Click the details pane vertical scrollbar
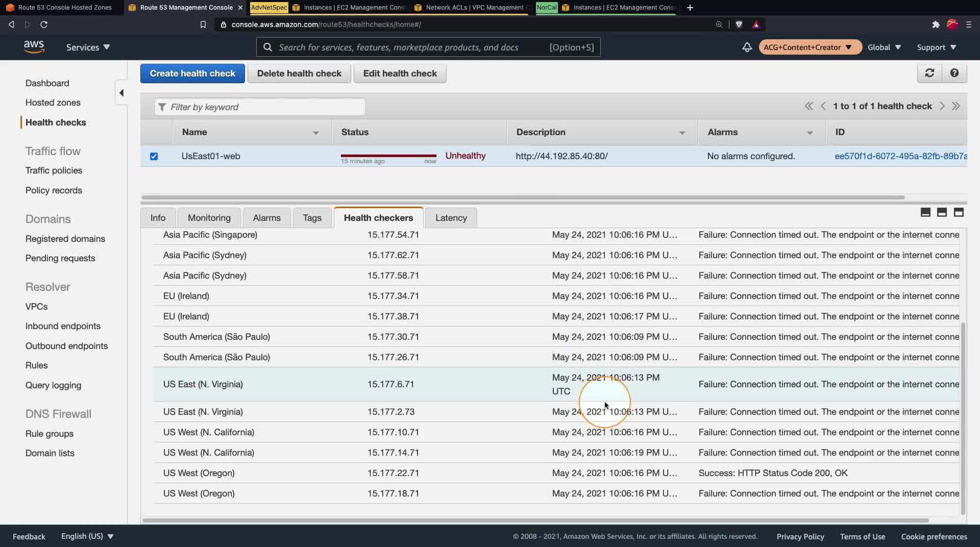Image resolution: width=980 pixels, height=547 pixels. pyautogui.click(x=963, y=418)
